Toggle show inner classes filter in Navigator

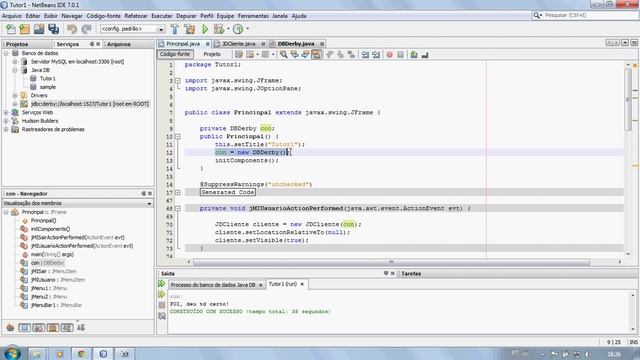67,327
